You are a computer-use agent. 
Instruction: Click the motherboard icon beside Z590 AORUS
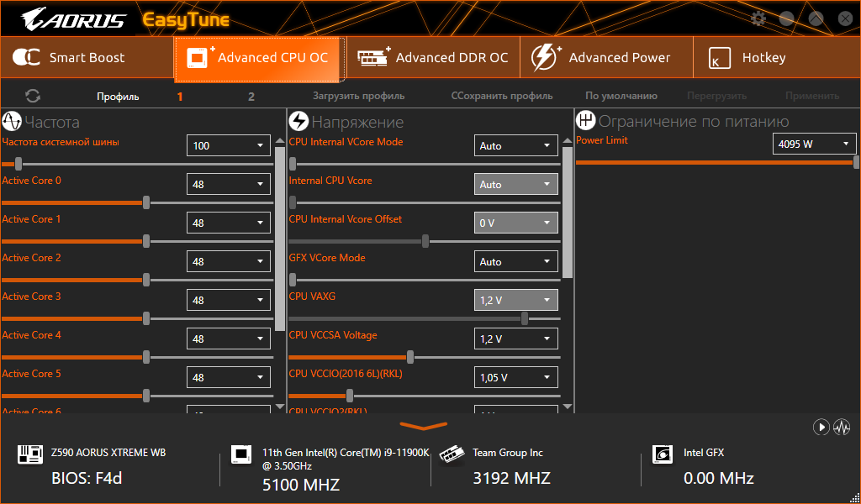click(x=30, y=454)
